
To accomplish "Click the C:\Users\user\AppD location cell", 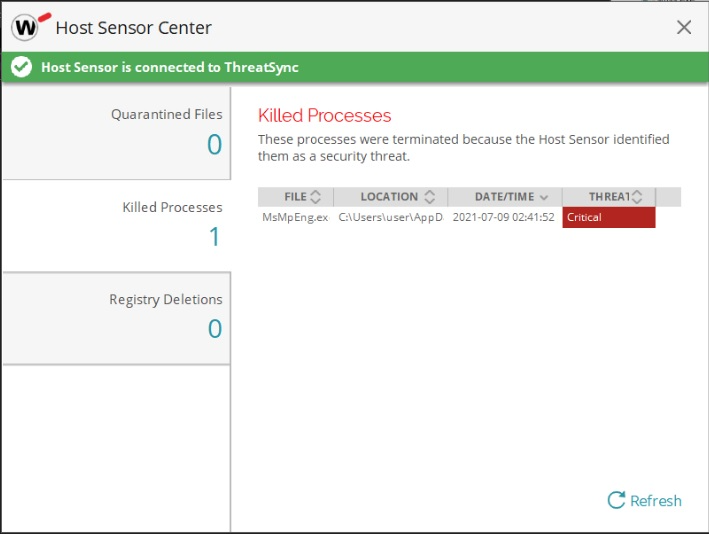I will [390, 217].
